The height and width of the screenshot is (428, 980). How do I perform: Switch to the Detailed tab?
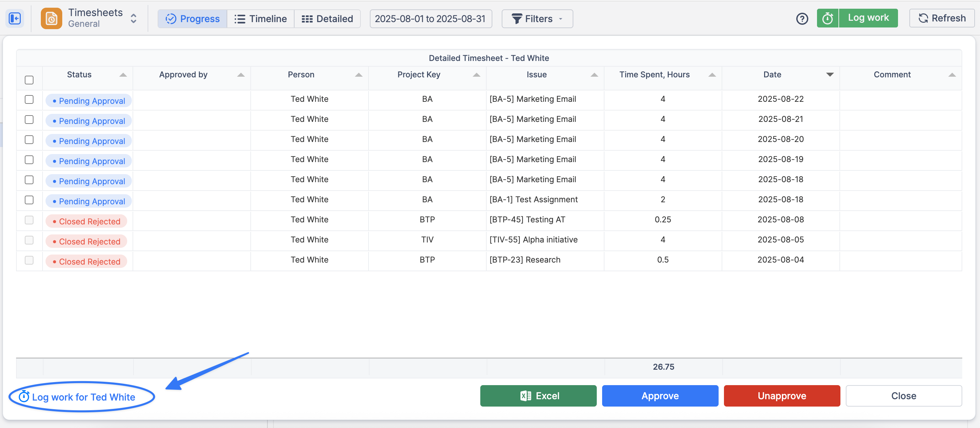click(327, 19)
